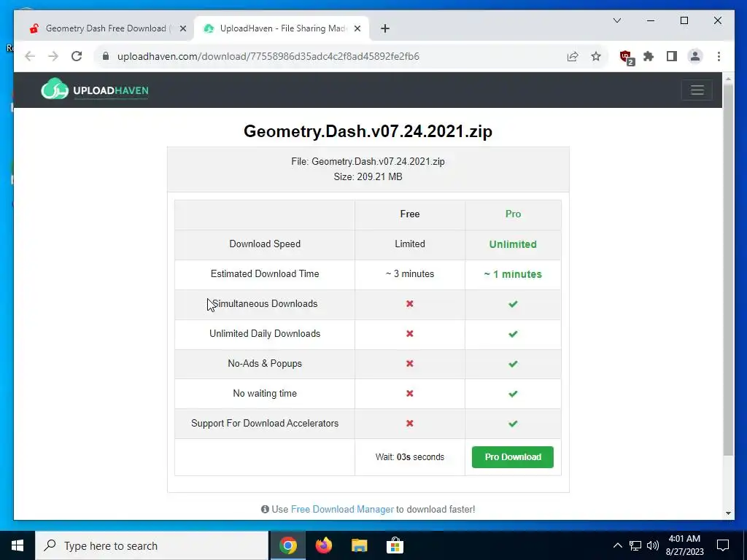Select the UploadHaven File Sharing tab

click(282, 28)
